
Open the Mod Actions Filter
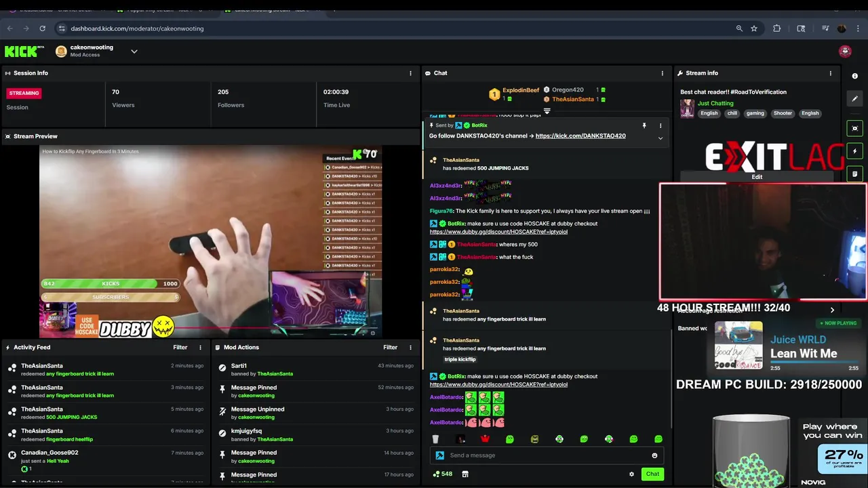[390, 348]
